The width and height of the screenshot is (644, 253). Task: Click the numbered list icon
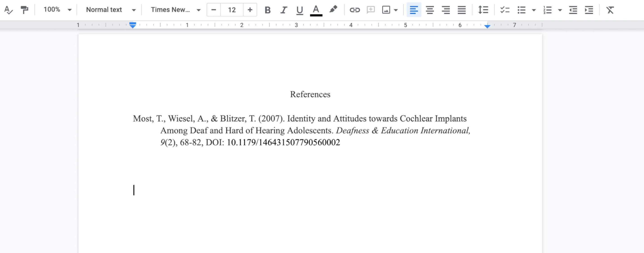tap(547, 10)
